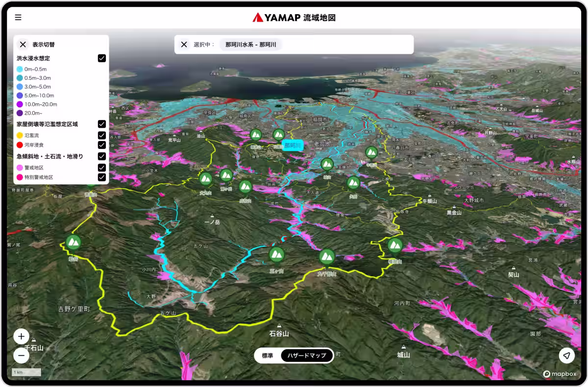Clear the selected 那珂川水系 river
The width and height of the screenshot is (588, 387).
184,45
